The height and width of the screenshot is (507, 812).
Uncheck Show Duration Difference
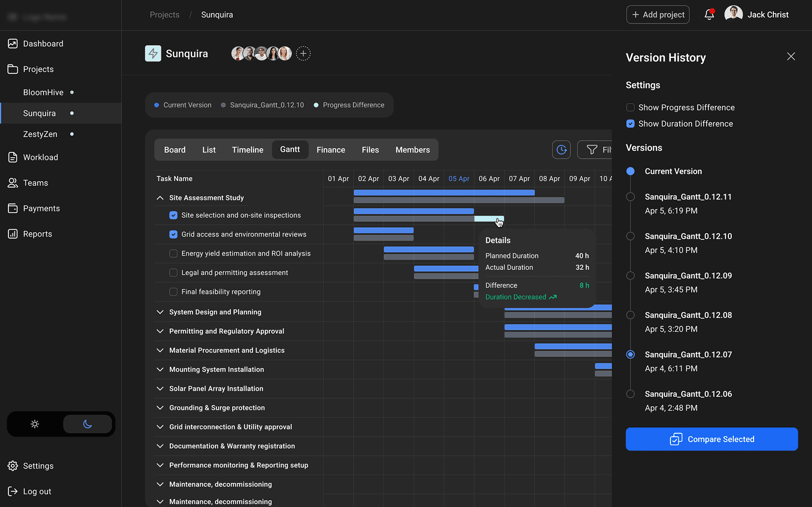(x=630, y=124)
